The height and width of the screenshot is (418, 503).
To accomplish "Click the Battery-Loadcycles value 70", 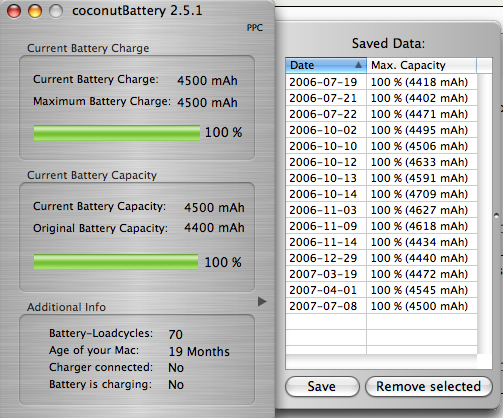I will pyautogui.click(x=176, y=334).
